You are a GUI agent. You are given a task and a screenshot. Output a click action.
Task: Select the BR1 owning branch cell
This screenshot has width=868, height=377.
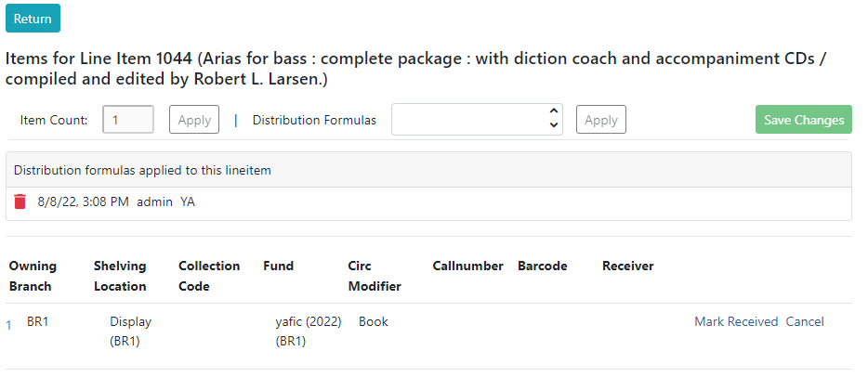click(38, 321)
